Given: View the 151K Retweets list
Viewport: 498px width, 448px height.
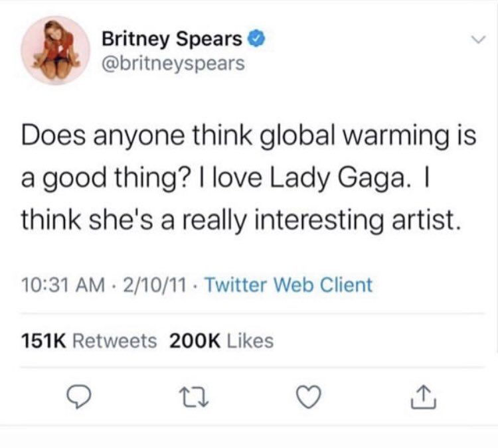Looking at the screenshot, I should (x=89, y=340).
